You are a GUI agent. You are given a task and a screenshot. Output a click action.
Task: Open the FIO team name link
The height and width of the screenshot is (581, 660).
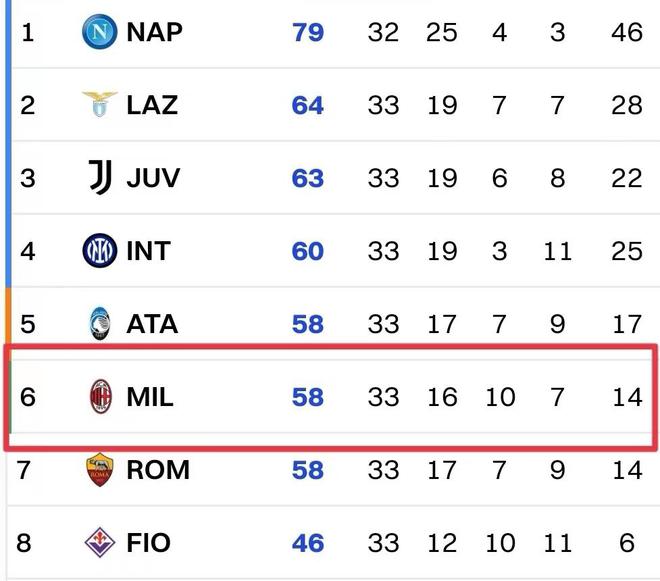[148, 543]
